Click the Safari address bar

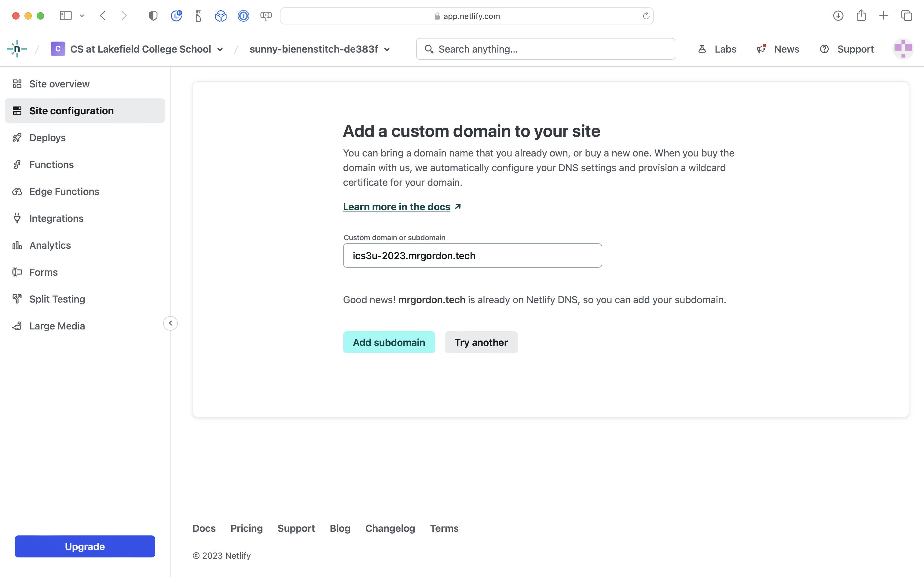(467, 16)
